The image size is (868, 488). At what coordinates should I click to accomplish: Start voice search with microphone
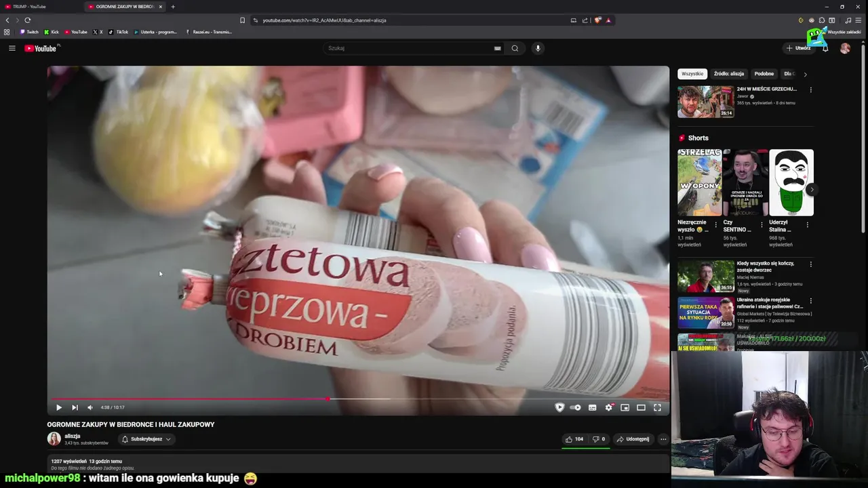(x=538, y=48)
